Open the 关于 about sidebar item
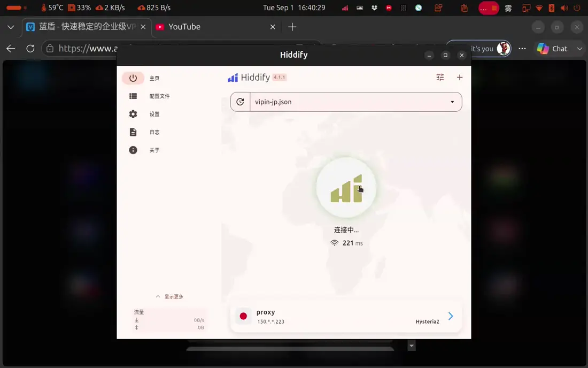Image resolution: width=588 pixels, height=368 pixels. coord(144,150)
